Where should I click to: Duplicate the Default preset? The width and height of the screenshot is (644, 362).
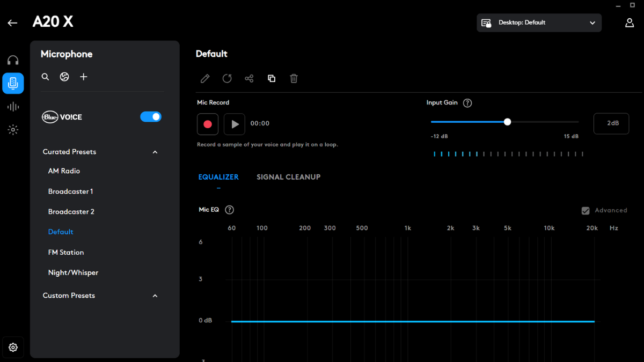point(272,79)
